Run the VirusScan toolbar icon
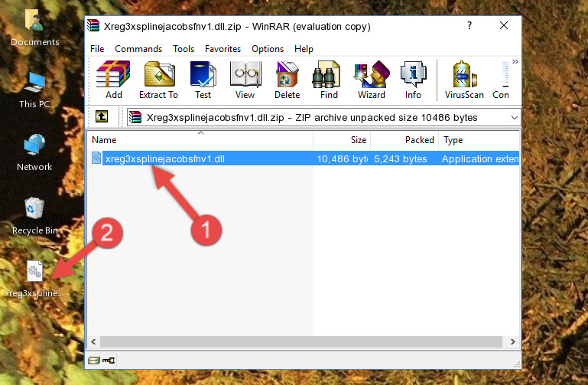The height and width of the screenshot is (385, 588). pyautogui.click(x=464, y=80)
